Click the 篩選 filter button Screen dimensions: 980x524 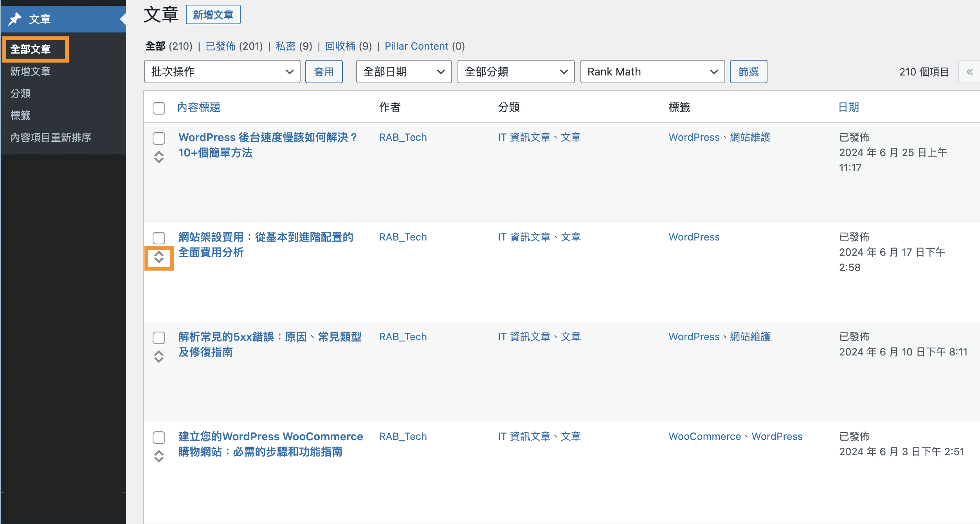click(748, 72)
